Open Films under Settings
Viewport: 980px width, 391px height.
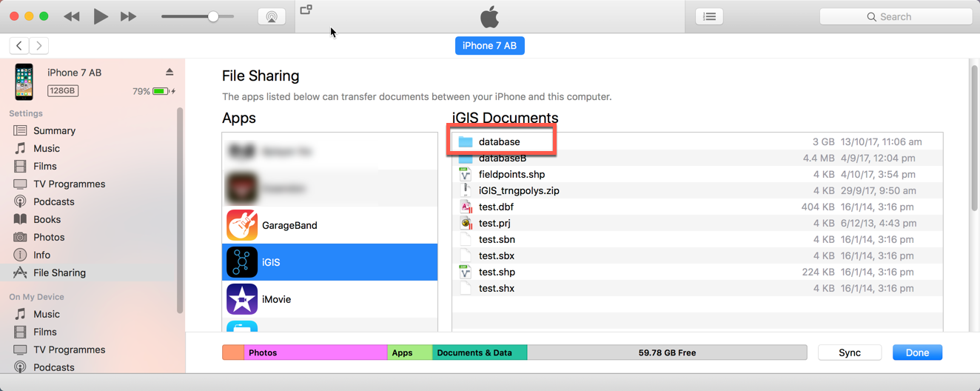[44, 166]
